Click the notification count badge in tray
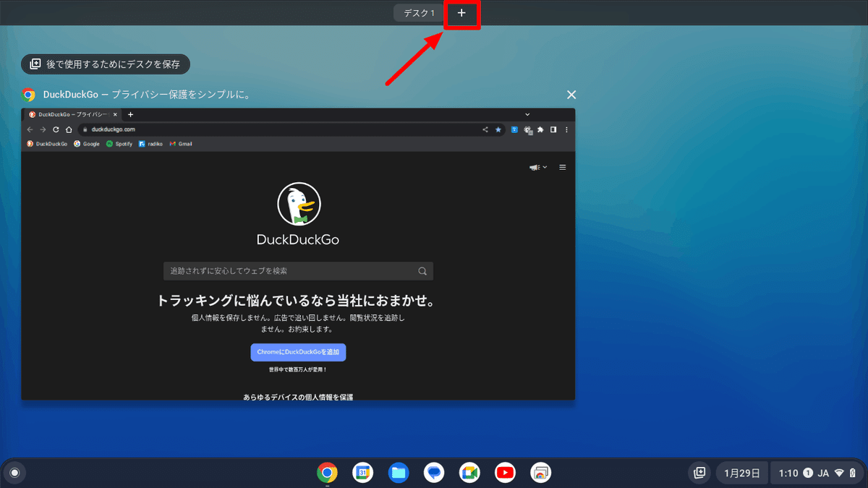Image resolution: width=868 pixels, height=488 pixels. (x=808, y=474)
